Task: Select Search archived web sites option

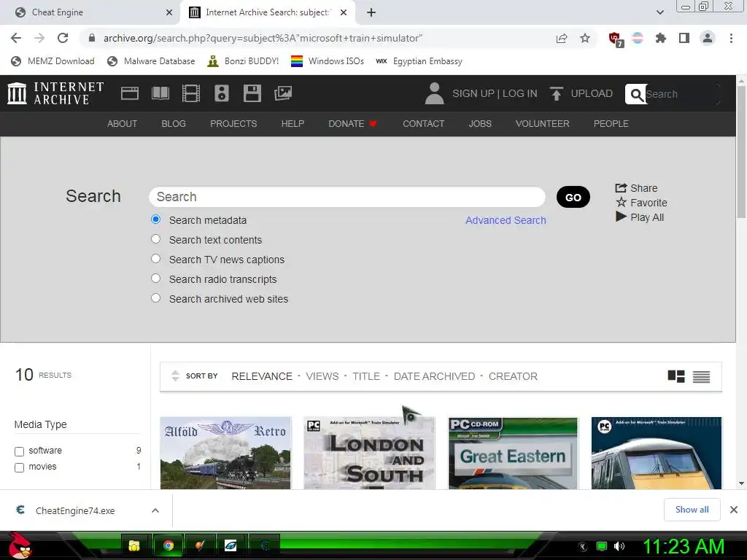Action: click(x=156, y=298)
